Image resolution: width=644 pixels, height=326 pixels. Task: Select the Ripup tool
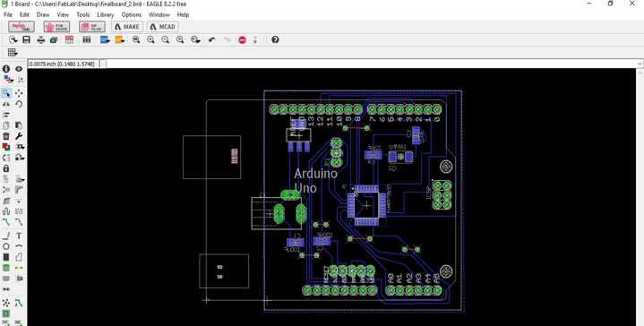click(19, 222)
